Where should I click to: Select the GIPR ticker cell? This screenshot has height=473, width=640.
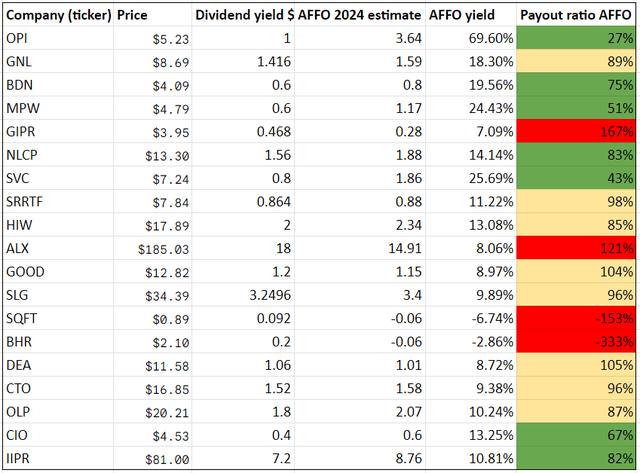(58, 131)
